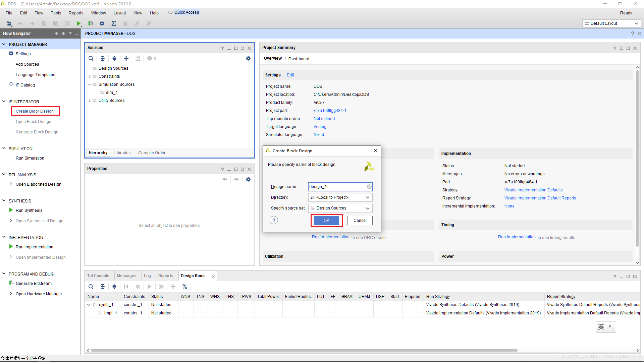Expand the Constraints folder
Screen dimensions: 644x362
click(x=90, y=76)
